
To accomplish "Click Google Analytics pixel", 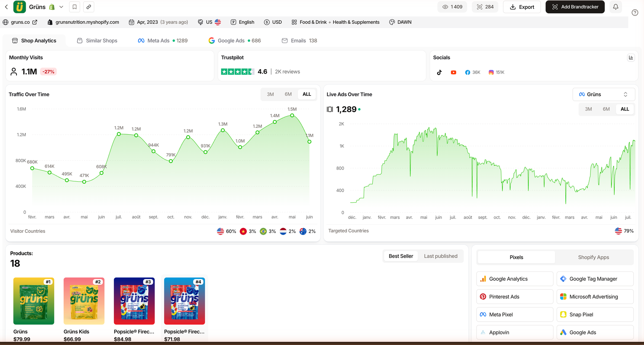I will pos(515,279).
